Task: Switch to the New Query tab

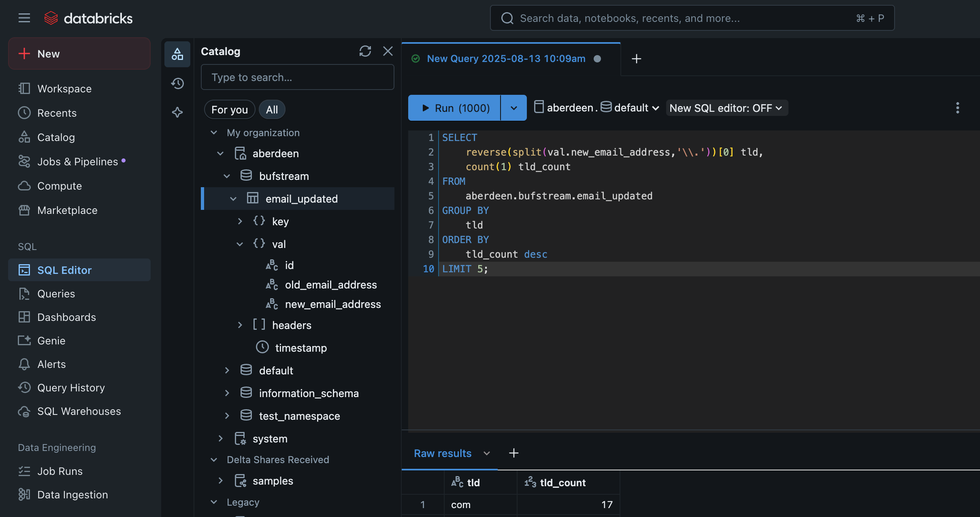Action: (x=506, y=58)
